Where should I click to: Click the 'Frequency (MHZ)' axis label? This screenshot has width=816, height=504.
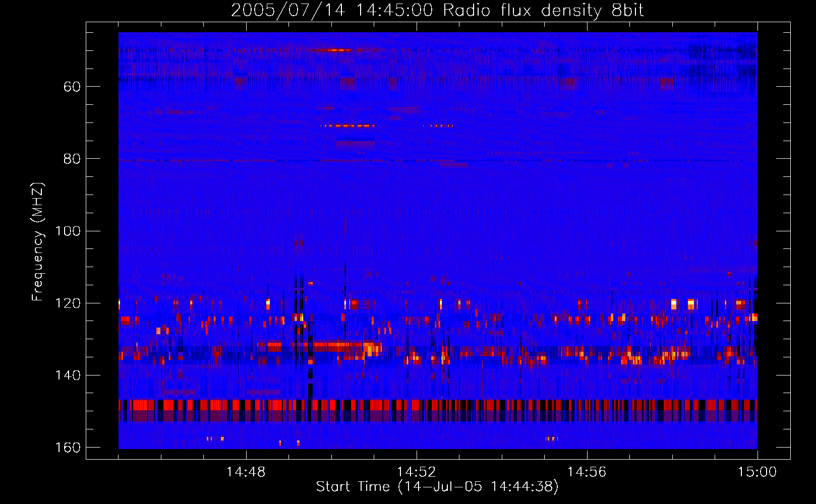(x=38, y=242)
